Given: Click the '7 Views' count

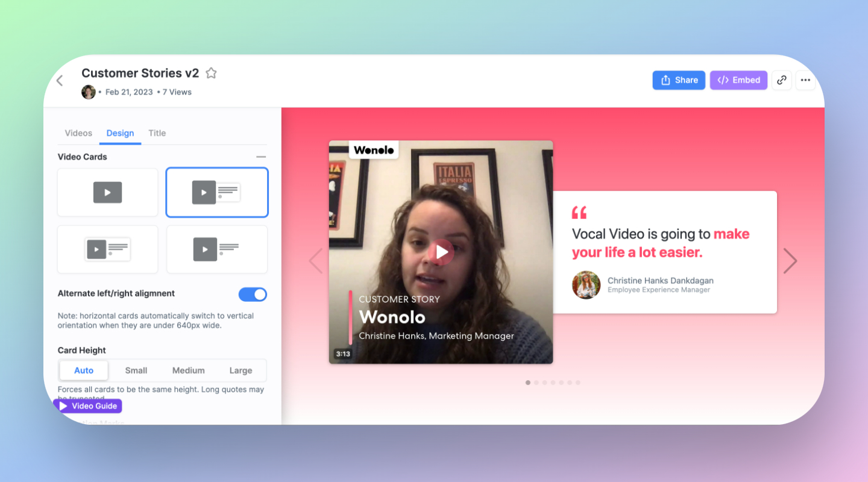Looking at the screenshot, I should pyautogui.click(x=177, y=92).
